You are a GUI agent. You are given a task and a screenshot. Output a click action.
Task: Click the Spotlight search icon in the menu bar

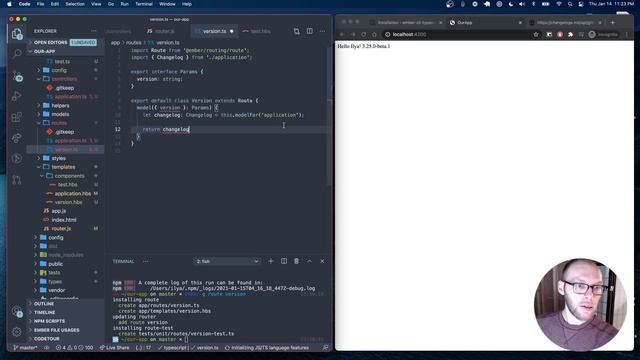[570, 4]
